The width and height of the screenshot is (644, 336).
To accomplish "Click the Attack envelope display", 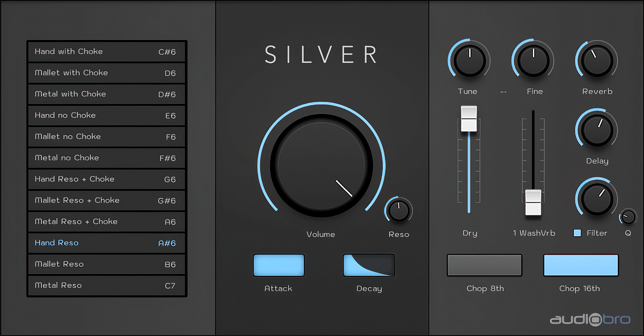I will coord(279,265).
